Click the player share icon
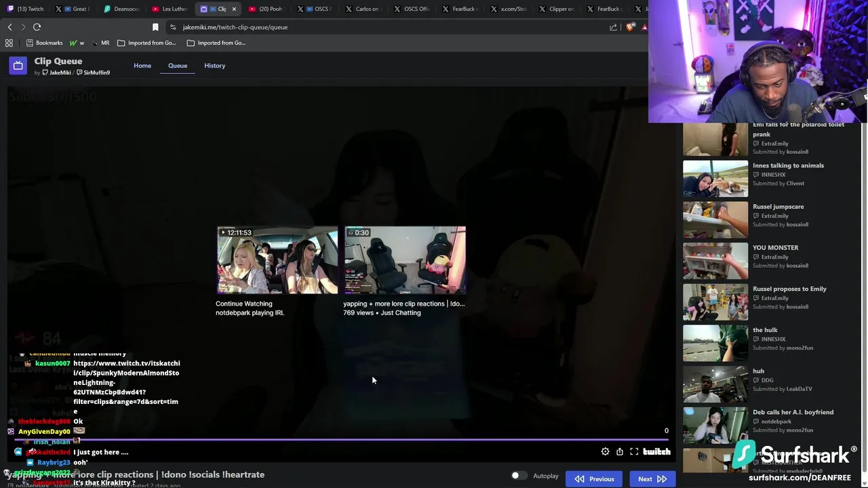The height and width of the screenshot is (488, 868). click(619, 451)
